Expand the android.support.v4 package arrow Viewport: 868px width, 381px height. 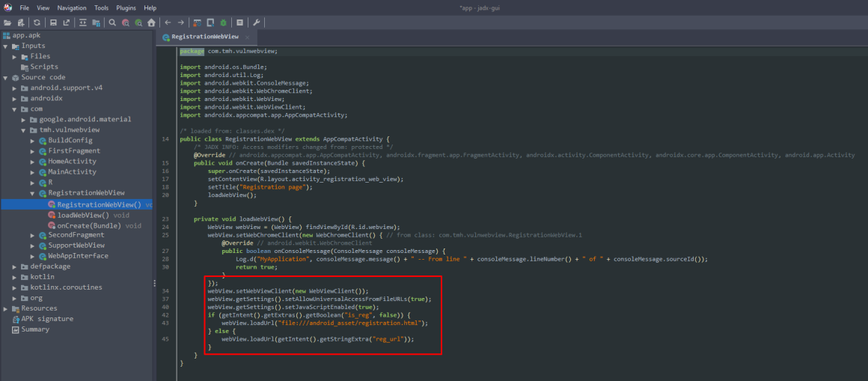point(14,88)
